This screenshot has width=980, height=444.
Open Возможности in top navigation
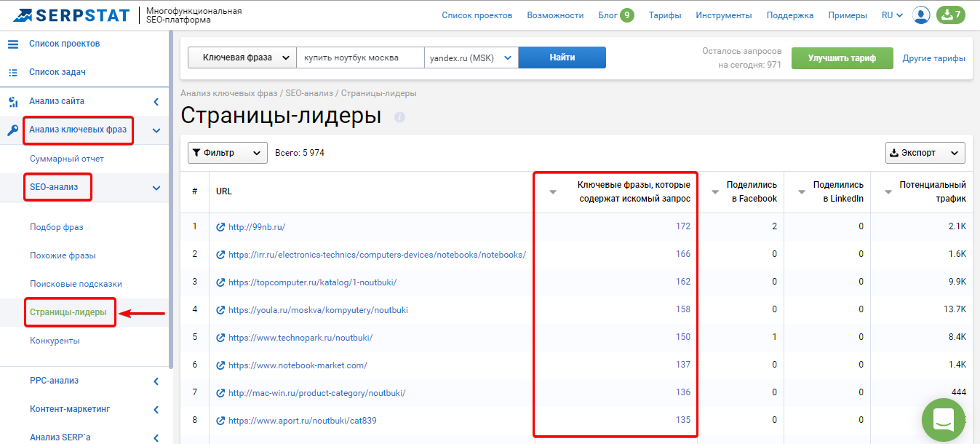pos(555,15)
